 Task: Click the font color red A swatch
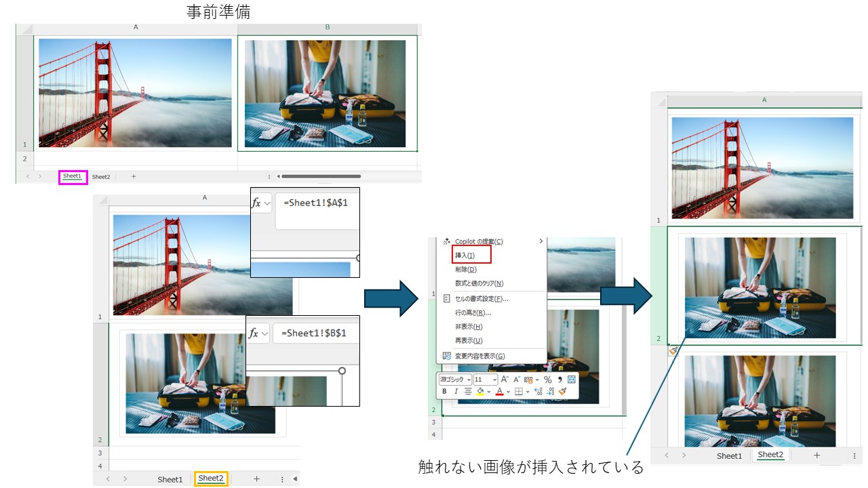coord(500,391)
